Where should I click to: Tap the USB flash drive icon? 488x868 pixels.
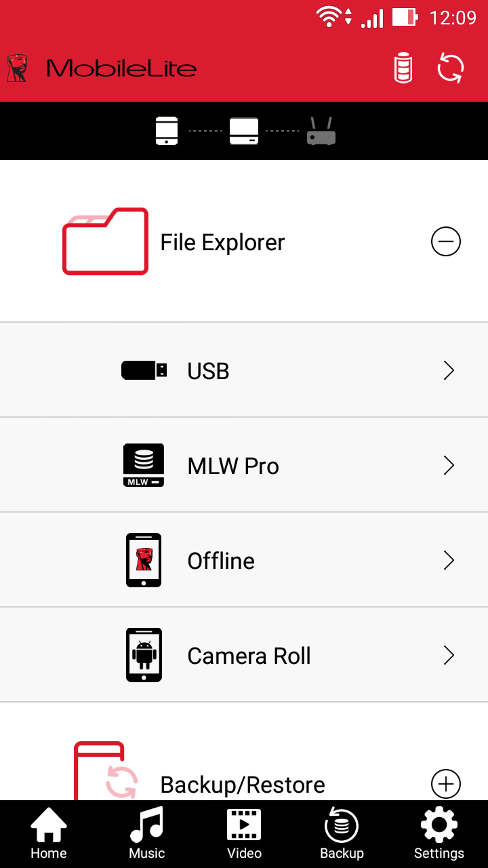pyautogui.click(x=144, y=370)
